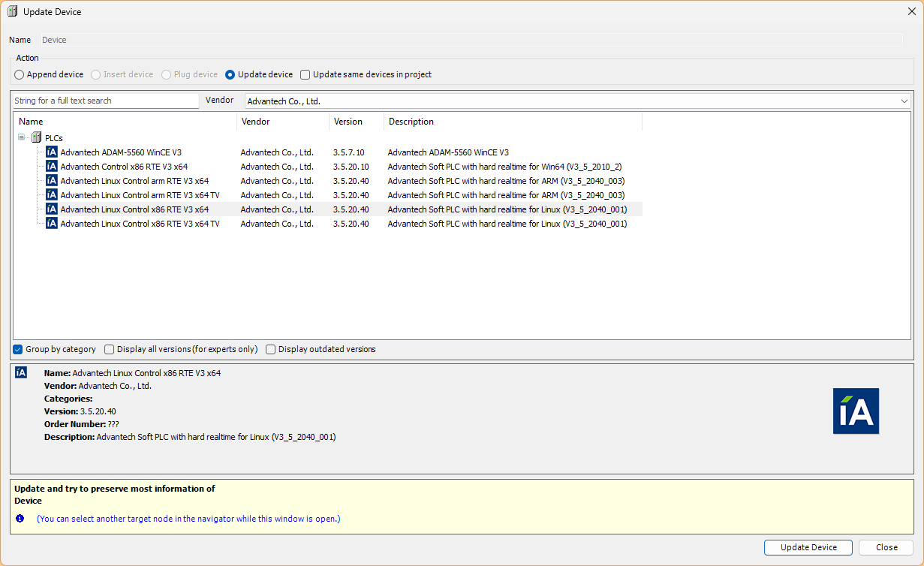924x566 pixels.
Task: Click icon of Advantech Linux Control arm RTE V3 x64
Action: coord(51,181)
